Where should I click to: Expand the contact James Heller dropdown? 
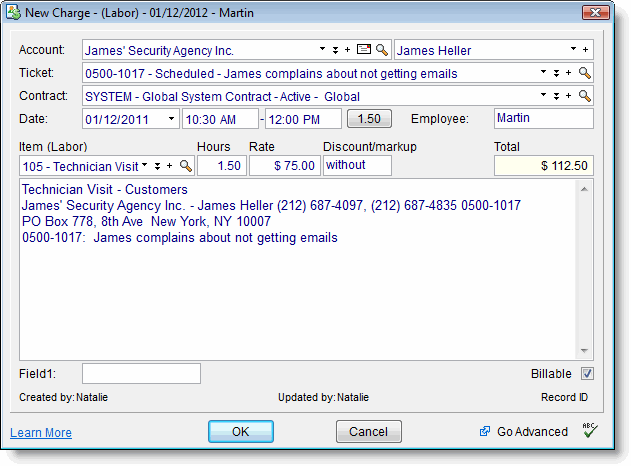click(x=573, y=49)
